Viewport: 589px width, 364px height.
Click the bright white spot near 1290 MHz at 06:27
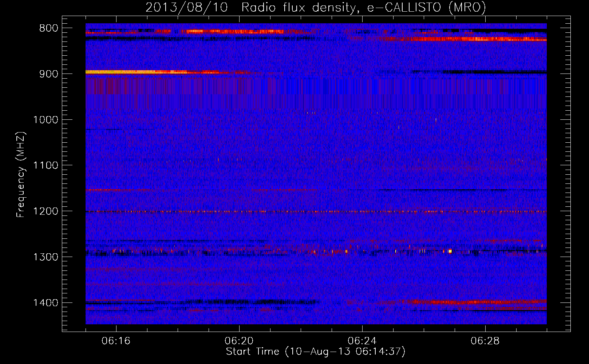coord(450,251)
